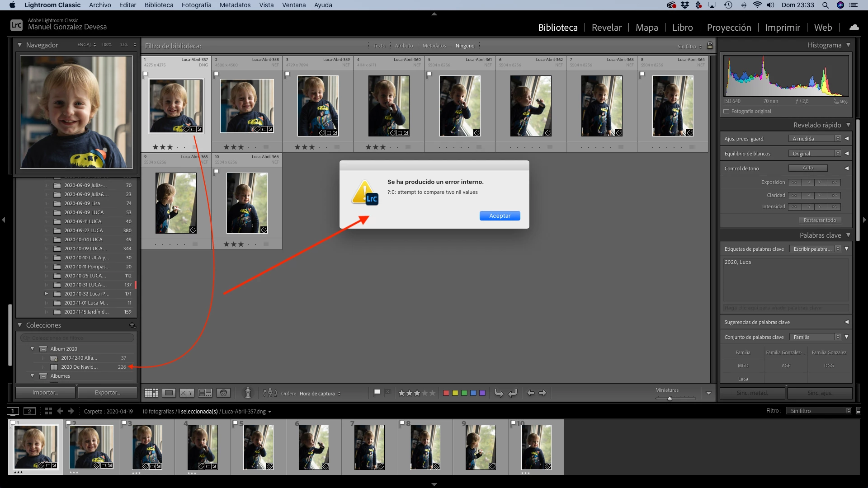Viewport: 868px width, 488px height.
Task: Switch to grid view mode
Action: pyautogui.click(x=151, y=393)
